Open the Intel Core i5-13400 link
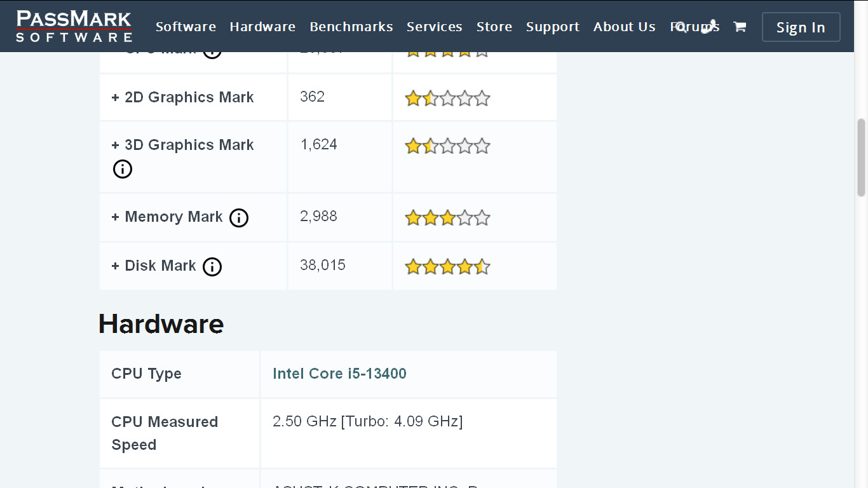The image size is (868, 488). (x=339, y=374)
